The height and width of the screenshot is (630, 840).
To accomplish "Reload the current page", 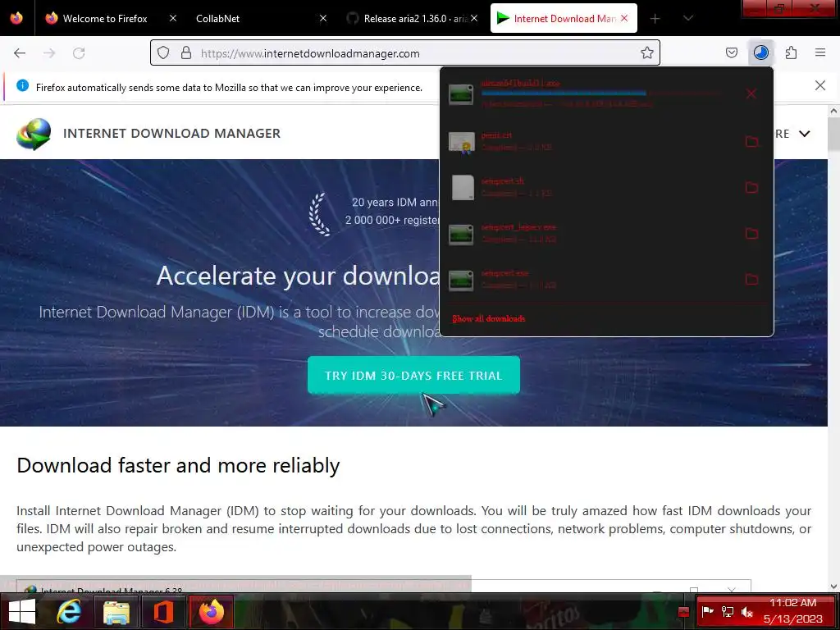I will (79, 53).
